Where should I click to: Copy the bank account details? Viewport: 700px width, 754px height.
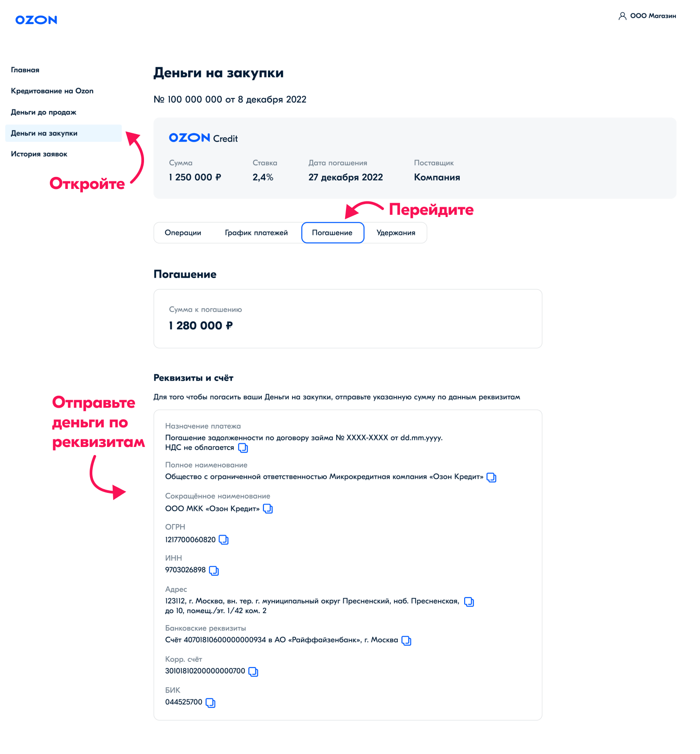[406, 640]
